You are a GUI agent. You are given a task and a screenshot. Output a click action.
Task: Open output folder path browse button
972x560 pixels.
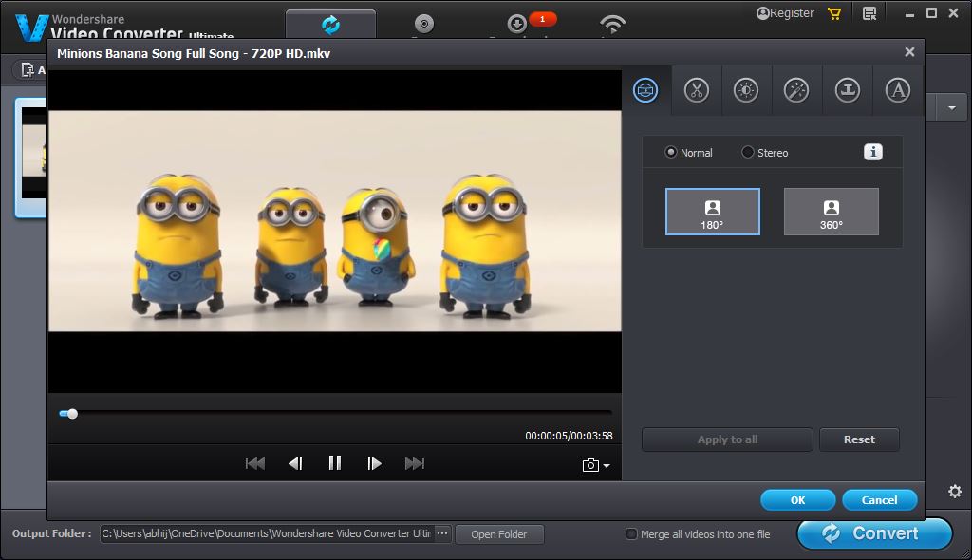(441, 533)
